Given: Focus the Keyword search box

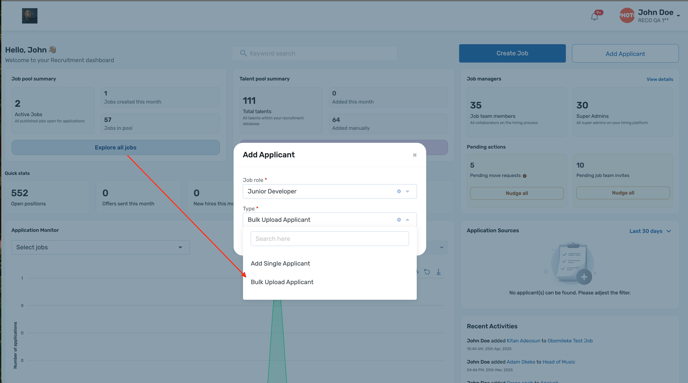Looking at the screenshot, I should [x=315, y=53].
